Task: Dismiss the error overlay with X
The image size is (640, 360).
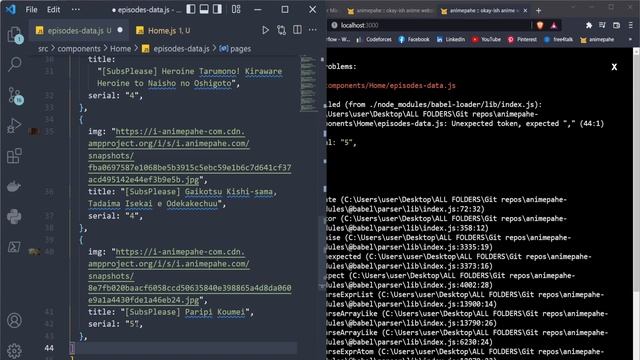Action: pos(614,67)
